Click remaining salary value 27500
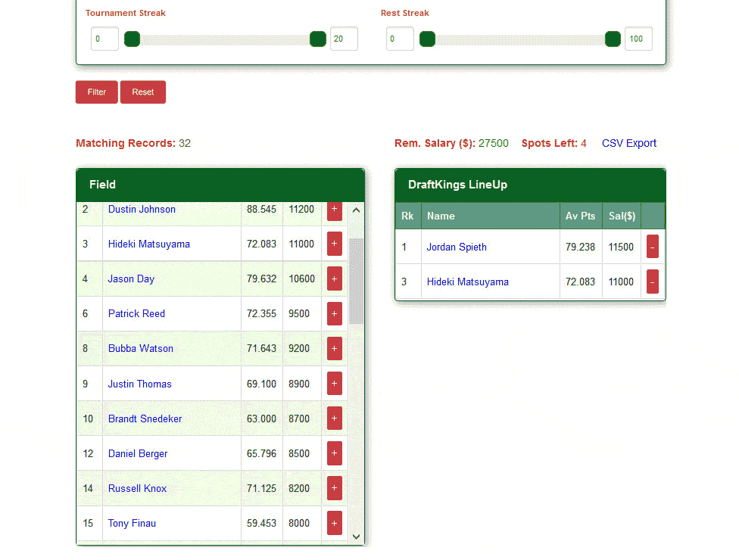The width and height of the screenshot is (739, 560). pos(494,143)
